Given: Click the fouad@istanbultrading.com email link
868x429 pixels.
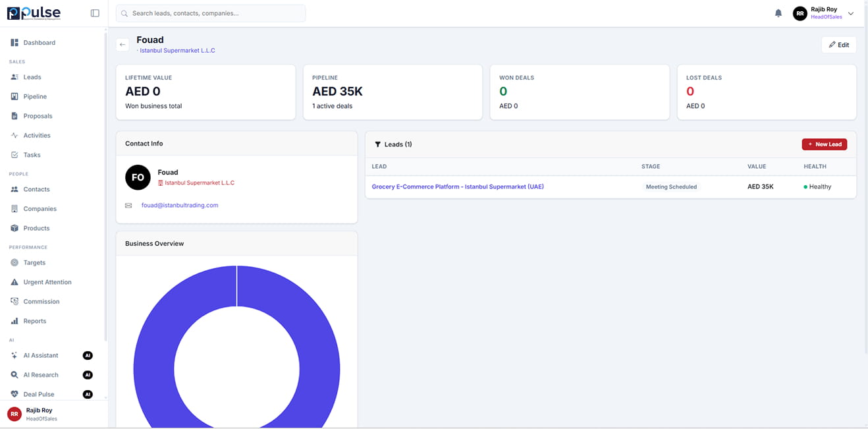Looking at the screenshot, I should (x=180, y=206).
